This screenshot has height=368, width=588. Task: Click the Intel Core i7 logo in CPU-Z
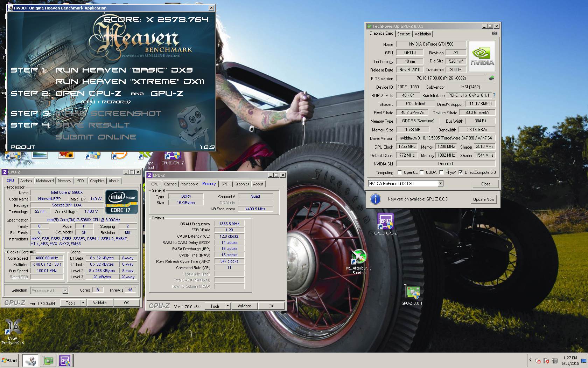[121, 202]
